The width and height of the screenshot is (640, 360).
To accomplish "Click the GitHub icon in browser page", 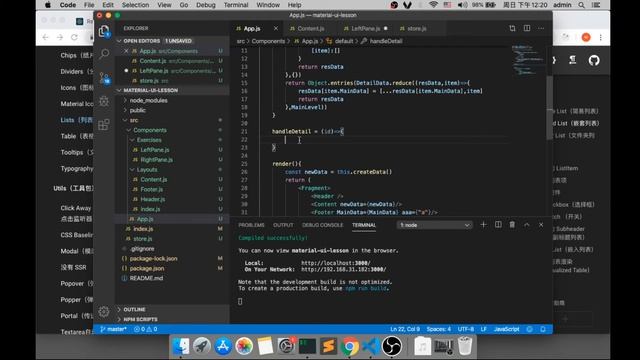I will (594, 60).
